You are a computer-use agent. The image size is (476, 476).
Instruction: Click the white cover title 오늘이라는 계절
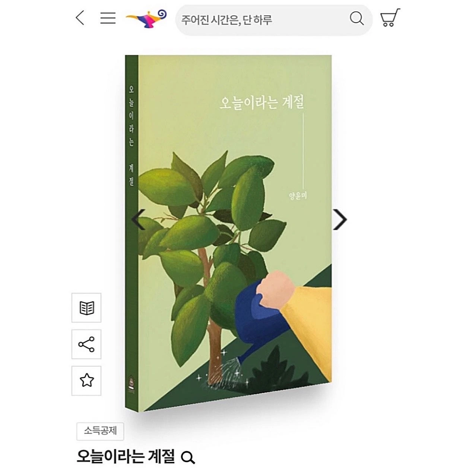coord(262,102)
